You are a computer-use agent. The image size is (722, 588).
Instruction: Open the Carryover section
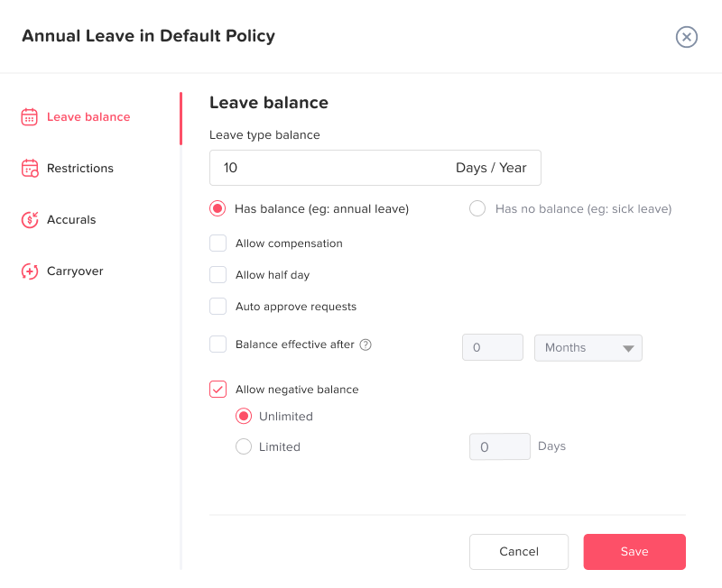click(x=75, y=271)
